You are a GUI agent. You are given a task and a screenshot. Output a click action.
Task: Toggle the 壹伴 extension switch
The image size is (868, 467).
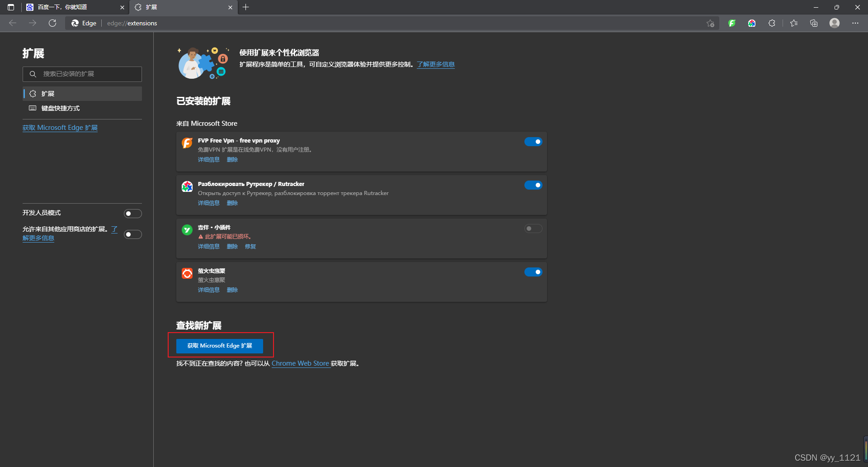(533, 229)
